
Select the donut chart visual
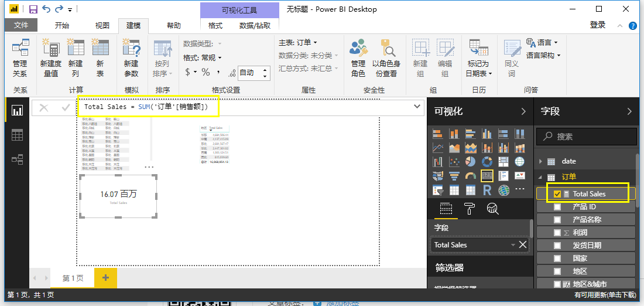tap(487, 162)
